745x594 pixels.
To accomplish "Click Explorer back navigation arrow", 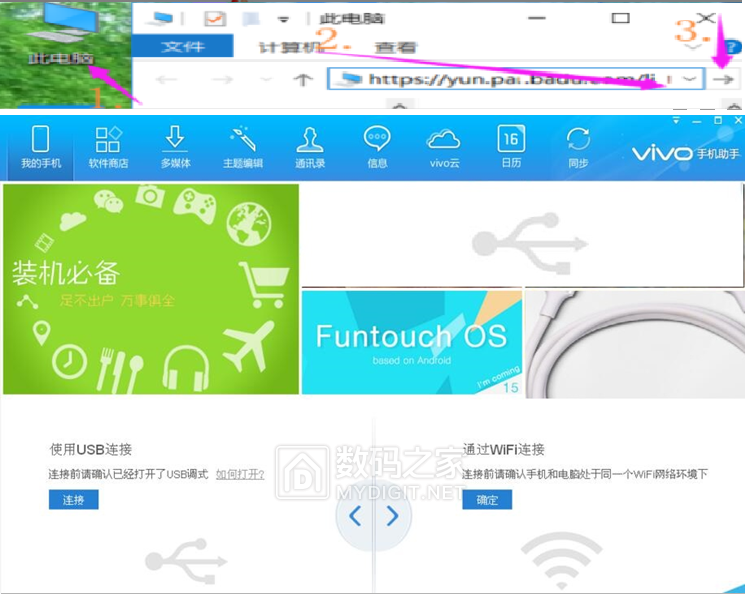I will (x=166, y=79).
